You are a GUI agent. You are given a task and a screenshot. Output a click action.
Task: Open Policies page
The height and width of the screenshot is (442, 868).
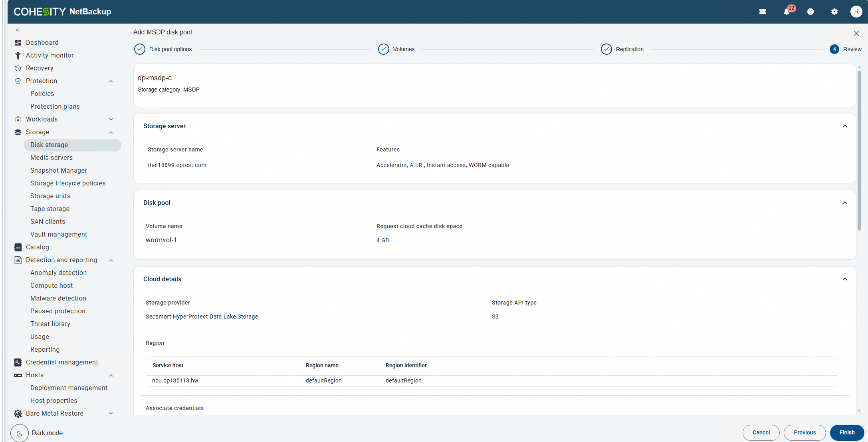pyautogui.click(x=42, y=94)
